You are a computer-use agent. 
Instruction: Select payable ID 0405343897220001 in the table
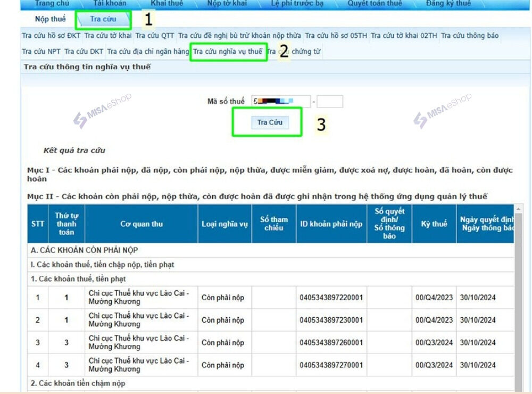coord(331,298)
